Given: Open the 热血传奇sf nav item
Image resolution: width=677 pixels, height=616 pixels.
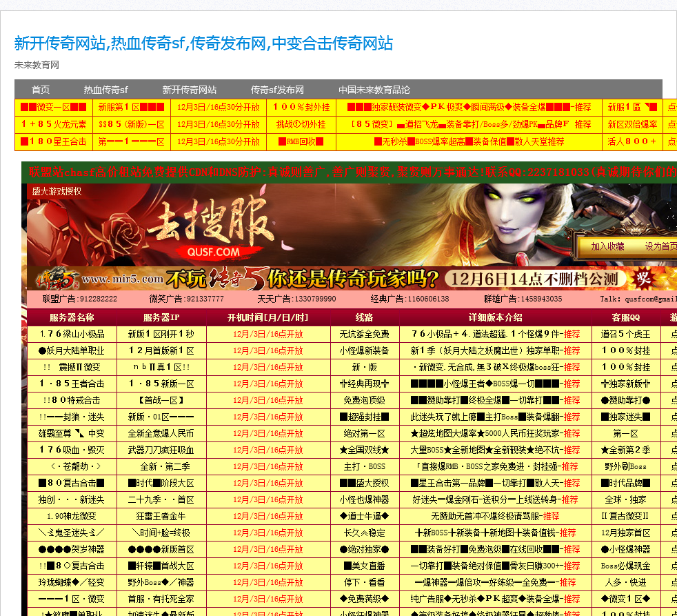Looking at the screenshot, I should click(105, 90).
